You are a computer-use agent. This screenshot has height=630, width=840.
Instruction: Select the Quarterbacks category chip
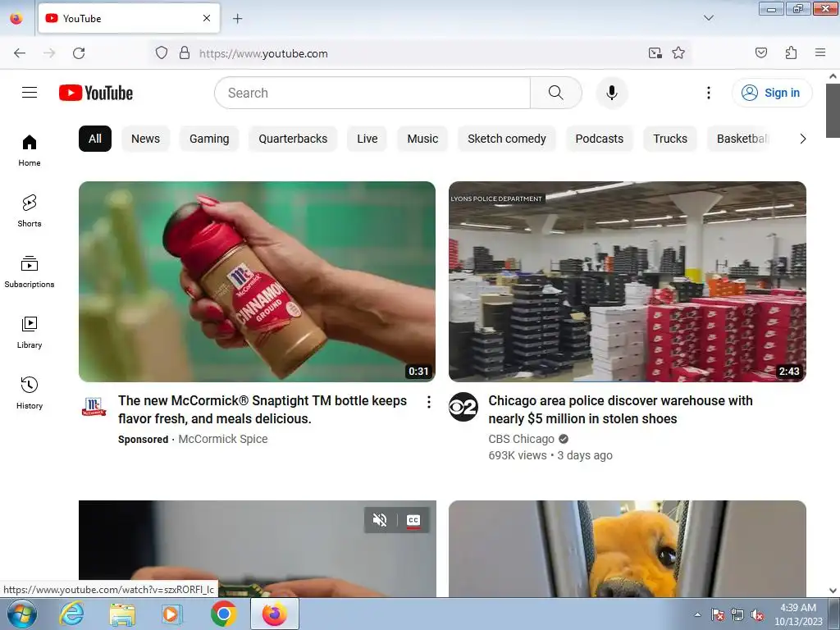(x=293, y=139)
